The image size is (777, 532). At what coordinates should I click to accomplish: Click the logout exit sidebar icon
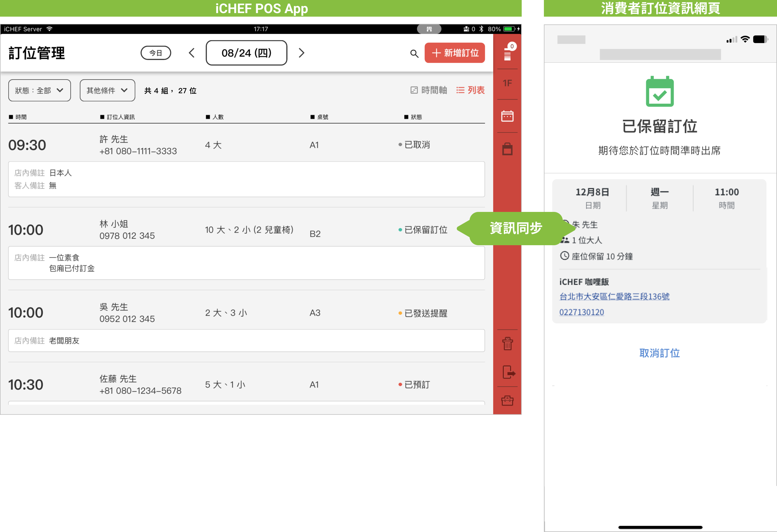coord(508,372)
